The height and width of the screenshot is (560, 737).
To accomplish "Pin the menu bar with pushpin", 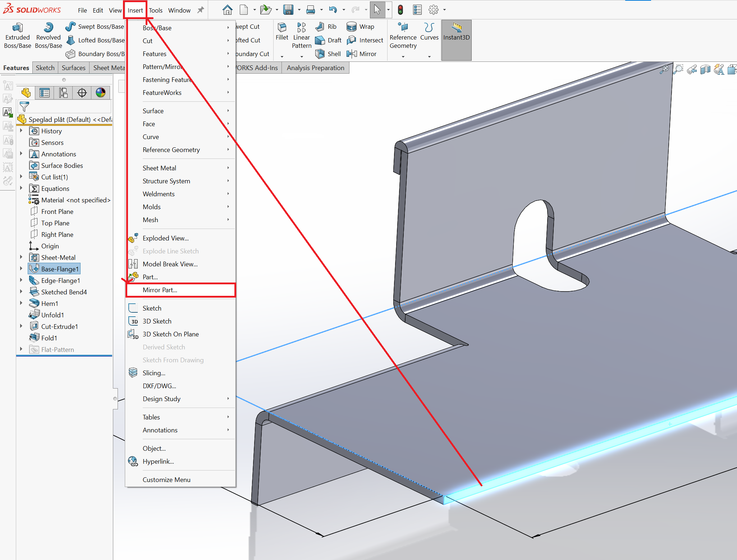I will point(201,10).
